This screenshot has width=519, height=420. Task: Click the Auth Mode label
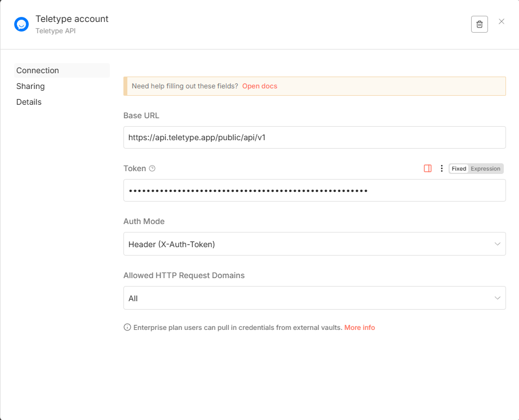(x=144, y=221)
